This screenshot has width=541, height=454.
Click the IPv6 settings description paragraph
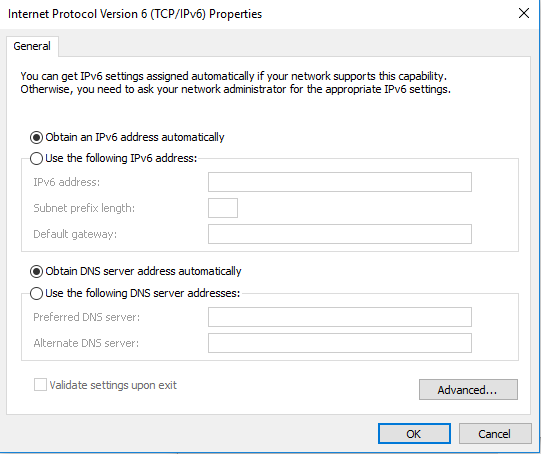click(x=236, y=83)
